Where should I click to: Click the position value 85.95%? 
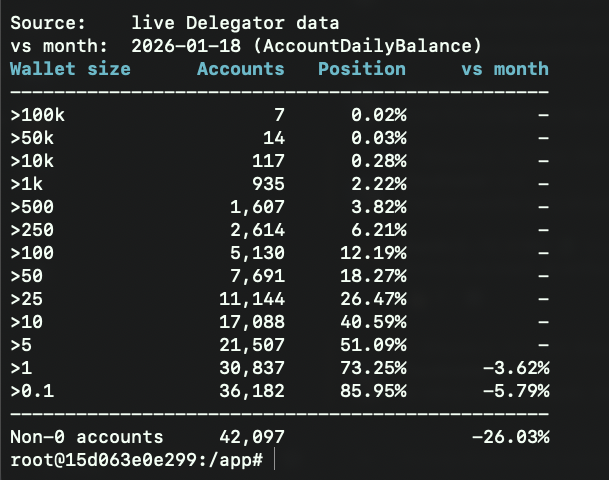click(x=373, y=391)
